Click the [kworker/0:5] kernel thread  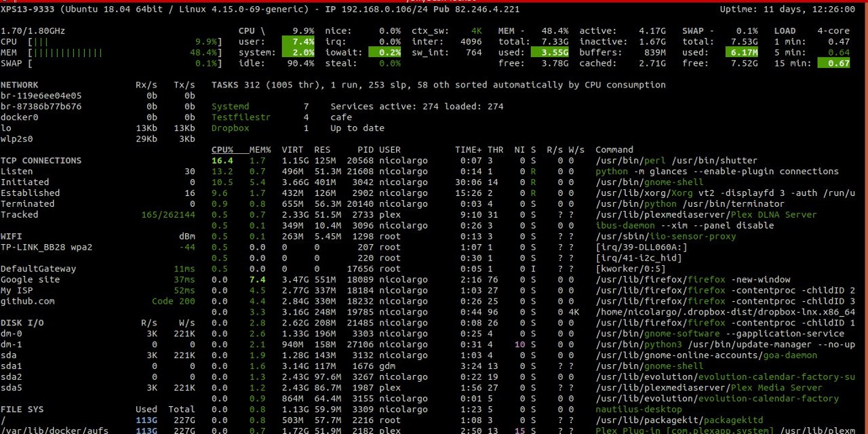point(631,269)
